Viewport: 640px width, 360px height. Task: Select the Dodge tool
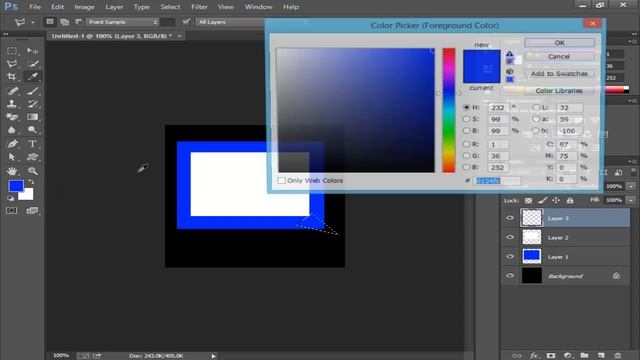(x=32, y=130)
